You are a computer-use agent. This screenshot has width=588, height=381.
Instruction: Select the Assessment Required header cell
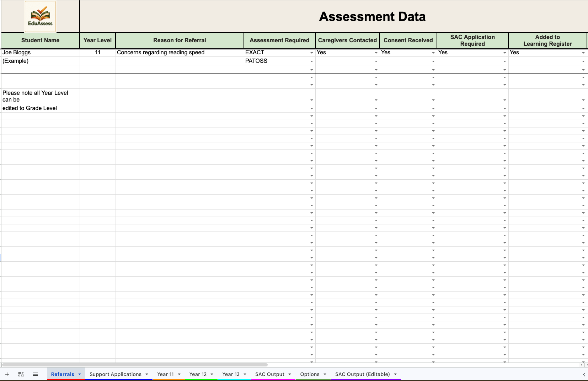point(279,40)
